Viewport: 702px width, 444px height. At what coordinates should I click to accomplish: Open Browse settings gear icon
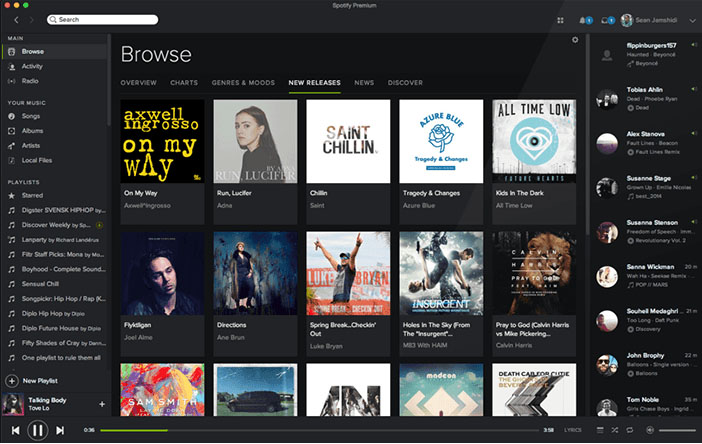[x=575, y=40]
